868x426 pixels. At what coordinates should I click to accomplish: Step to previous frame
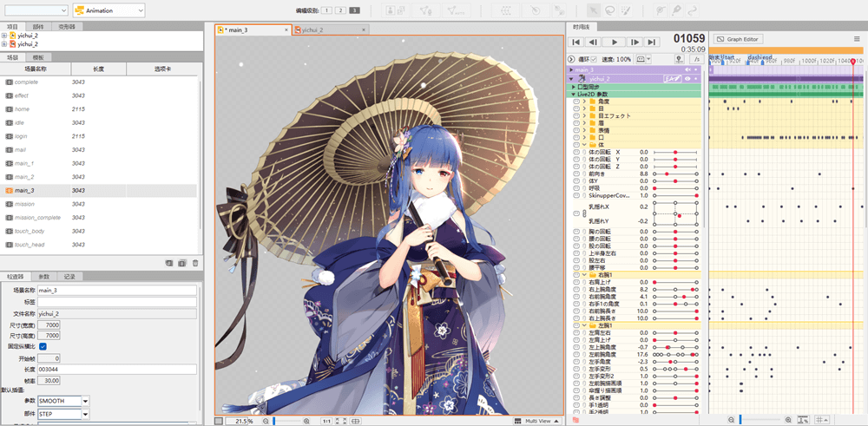point(593,42)
